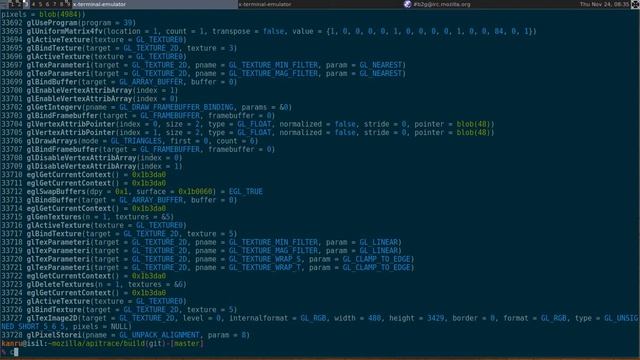Click the globe icon beside #b2g@irc.mozilla.org

(x=407, y=4)
